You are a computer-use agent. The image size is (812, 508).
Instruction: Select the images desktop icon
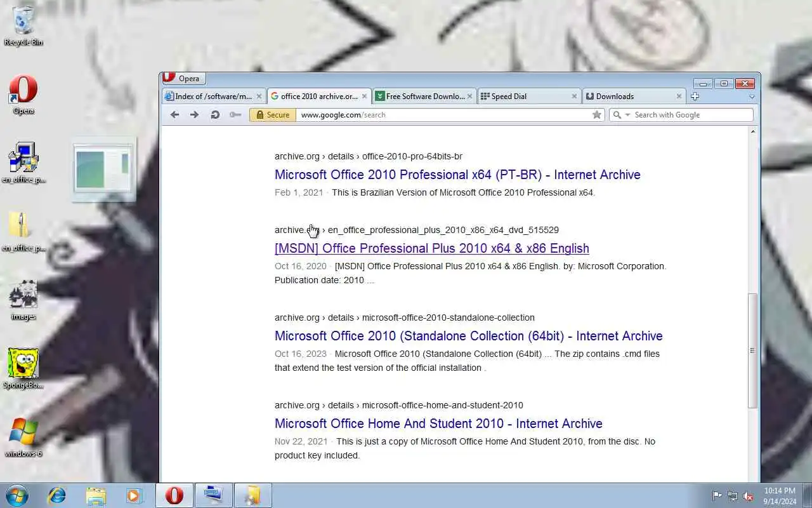[23, 300]
